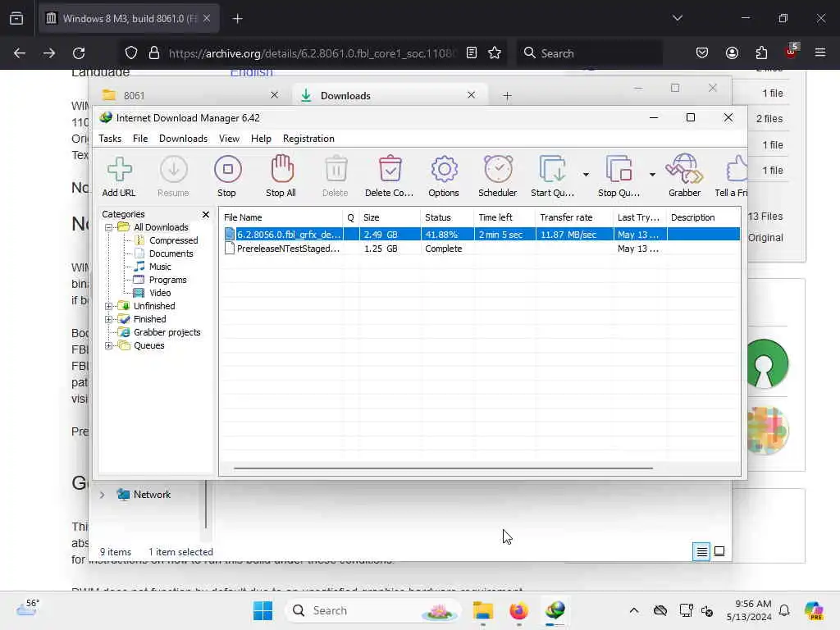Open new Firefox tab
This screenshot has width=840, height=630.
pyautogui.click(x=237, y=19)
